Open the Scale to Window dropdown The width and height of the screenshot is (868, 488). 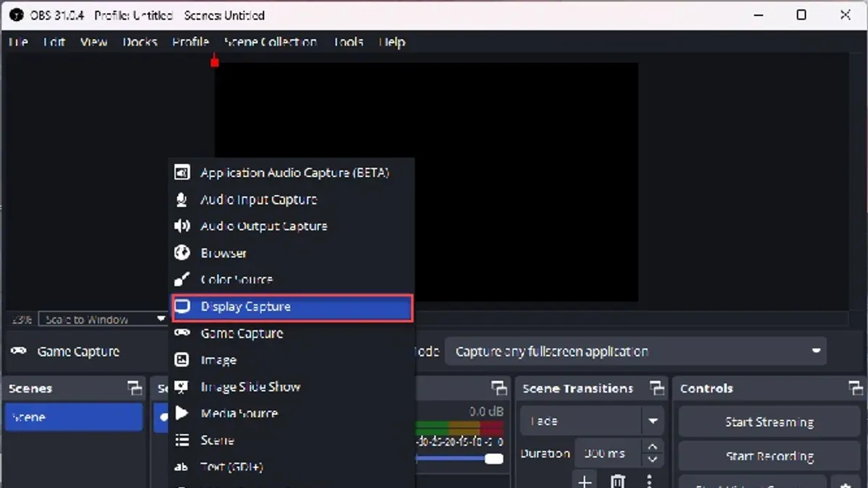click(103, 319)
